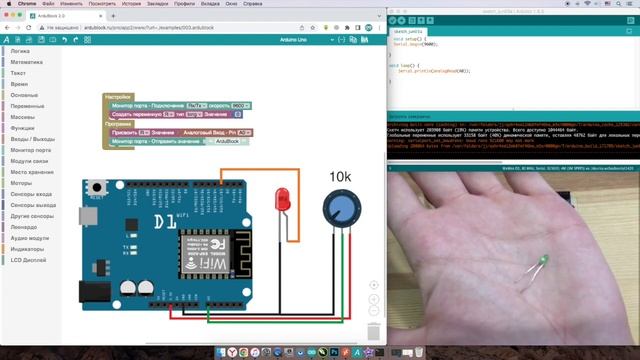Image resolution: width=640 pixels, height=360 pixels.
Task: Open the История menu in menu bar
Action: [131, 4]
